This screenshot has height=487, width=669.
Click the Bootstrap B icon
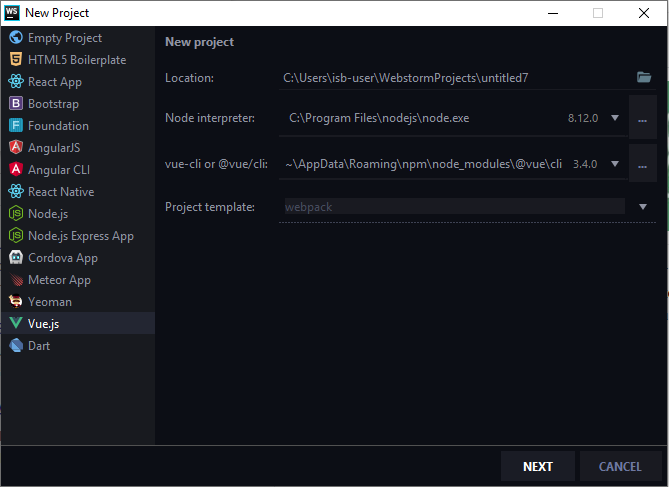pyautogui.click(x=16, y=103)
